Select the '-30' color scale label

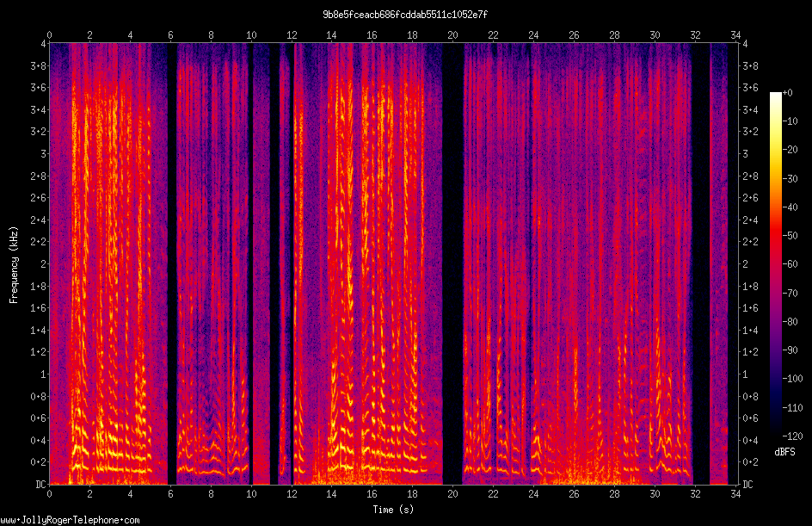(x=790, y=179)
